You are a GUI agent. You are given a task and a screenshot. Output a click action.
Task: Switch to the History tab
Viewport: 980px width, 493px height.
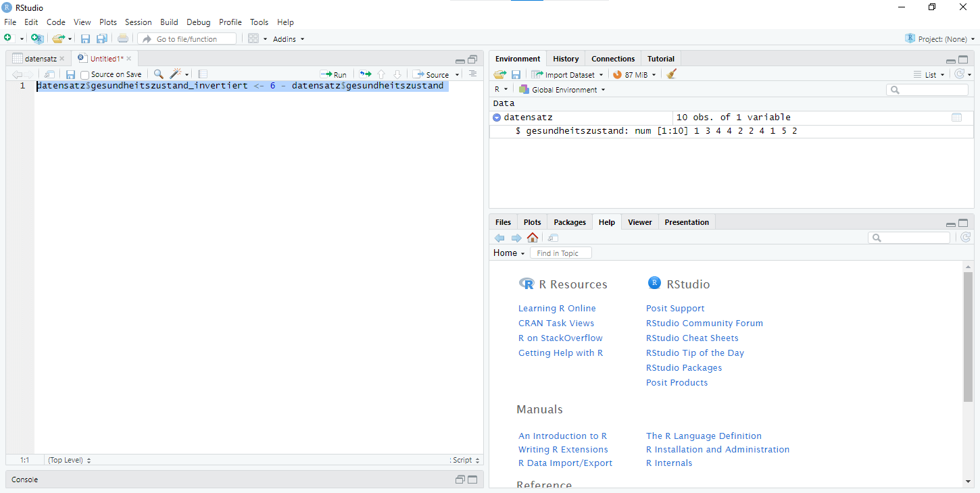(x=566, y=59)
